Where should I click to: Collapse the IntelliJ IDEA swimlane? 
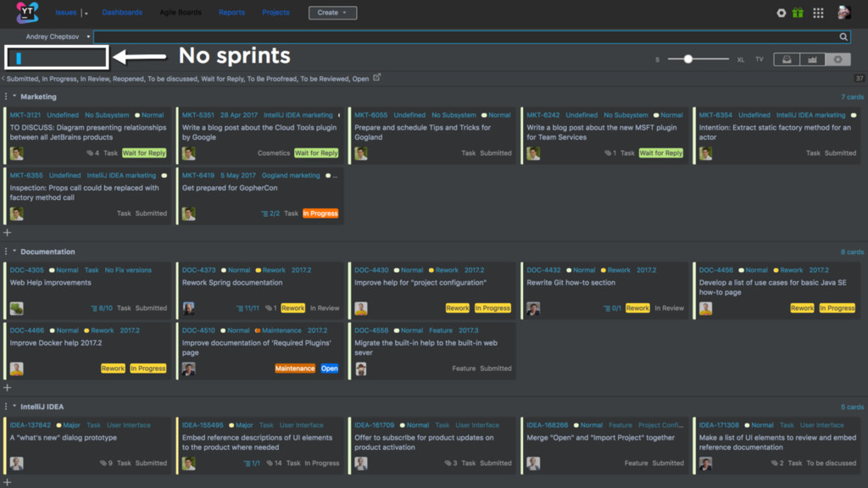[14, 406]
